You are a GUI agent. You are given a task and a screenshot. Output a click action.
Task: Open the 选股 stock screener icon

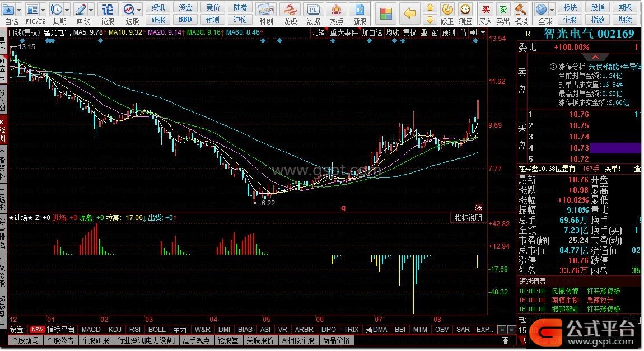pos(129,10)
